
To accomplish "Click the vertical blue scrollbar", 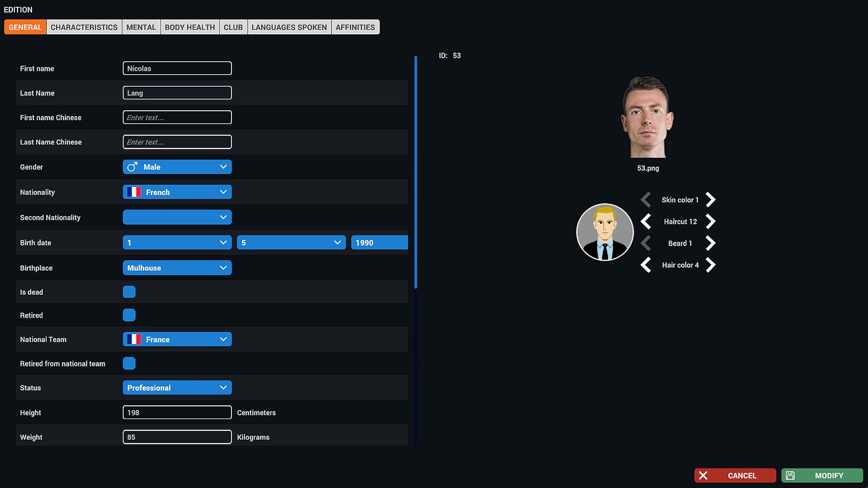I will coord(415,172).
